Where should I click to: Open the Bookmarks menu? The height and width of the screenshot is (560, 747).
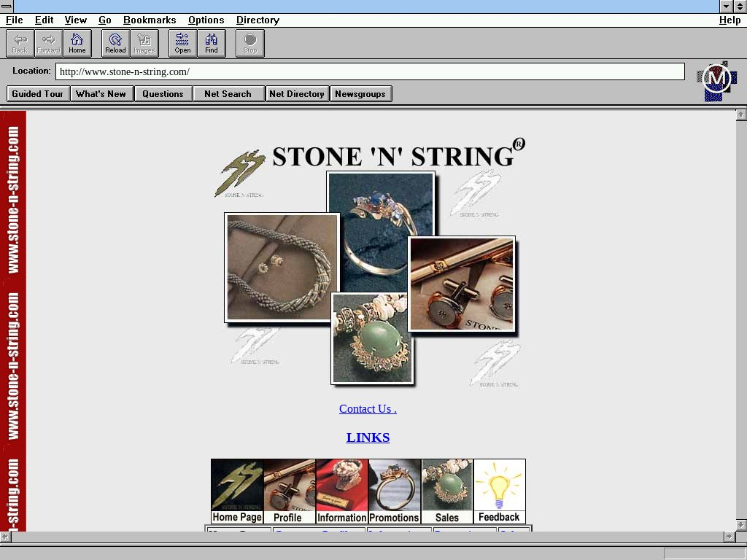[150, 20]
